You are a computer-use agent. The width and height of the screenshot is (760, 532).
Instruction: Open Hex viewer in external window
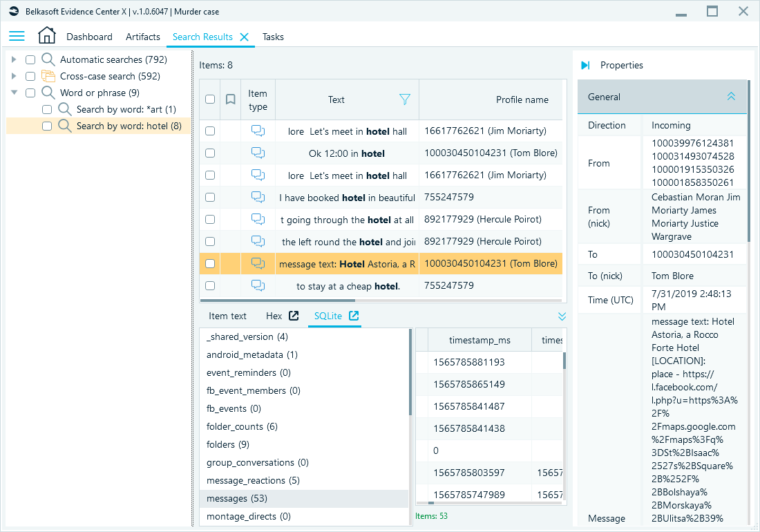click(294, 316)
